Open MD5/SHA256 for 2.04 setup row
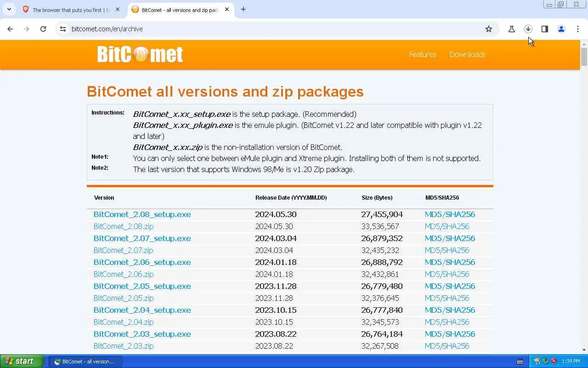This screenshot has width=588, height=368. [x=450, y=310]
